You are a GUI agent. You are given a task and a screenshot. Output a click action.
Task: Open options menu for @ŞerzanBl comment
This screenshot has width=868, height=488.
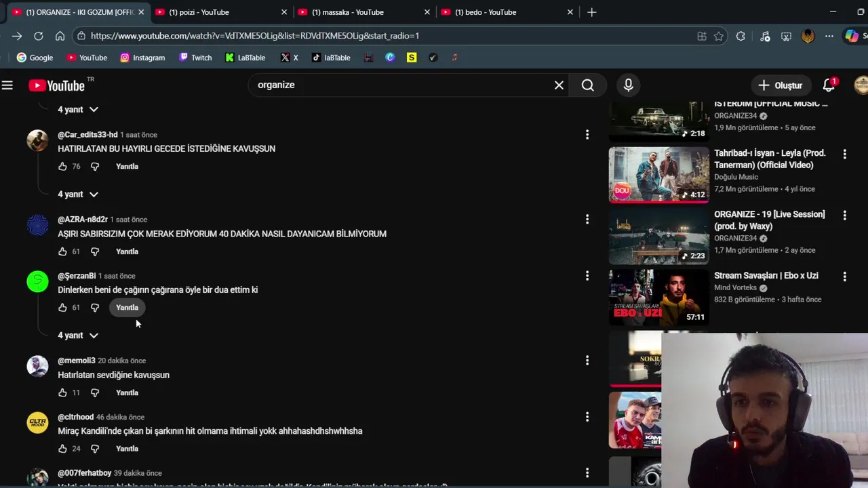pos(587,276)
